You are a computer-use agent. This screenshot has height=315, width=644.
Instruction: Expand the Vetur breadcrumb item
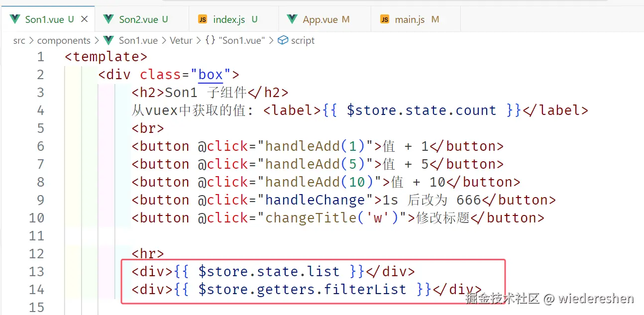pos(181,40)
